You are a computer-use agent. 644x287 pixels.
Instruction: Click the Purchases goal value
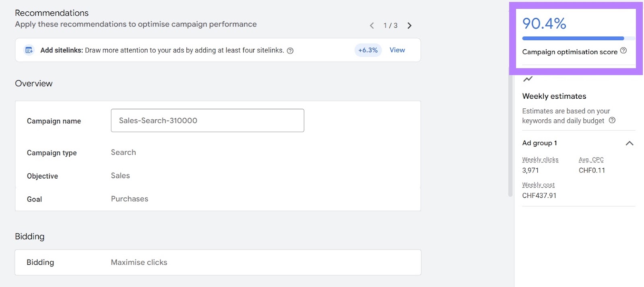129,198
